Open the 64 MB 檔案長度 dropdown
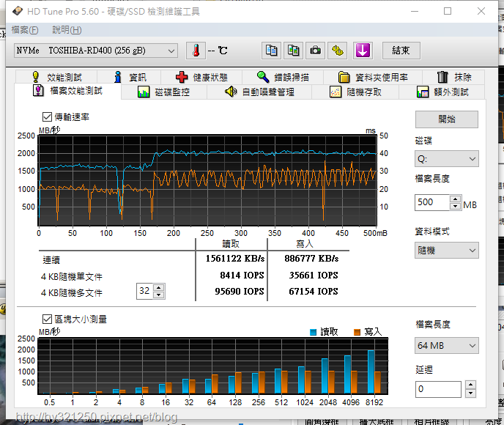 pyautogui.click(x=446, y=346)
